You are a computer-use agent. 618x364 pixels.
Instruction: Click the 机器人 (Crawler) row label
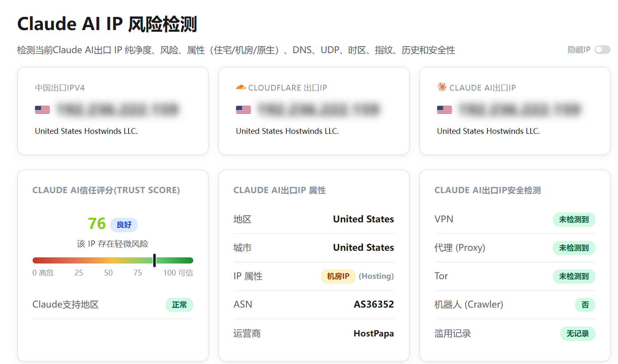pyautogui.click(x=469, y=305)
